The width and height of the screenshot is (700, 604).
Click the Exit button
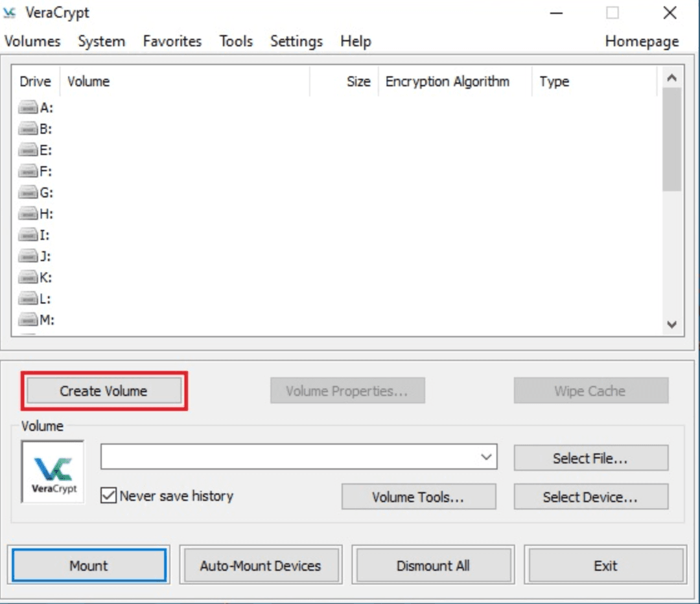(x=606, y=566)
